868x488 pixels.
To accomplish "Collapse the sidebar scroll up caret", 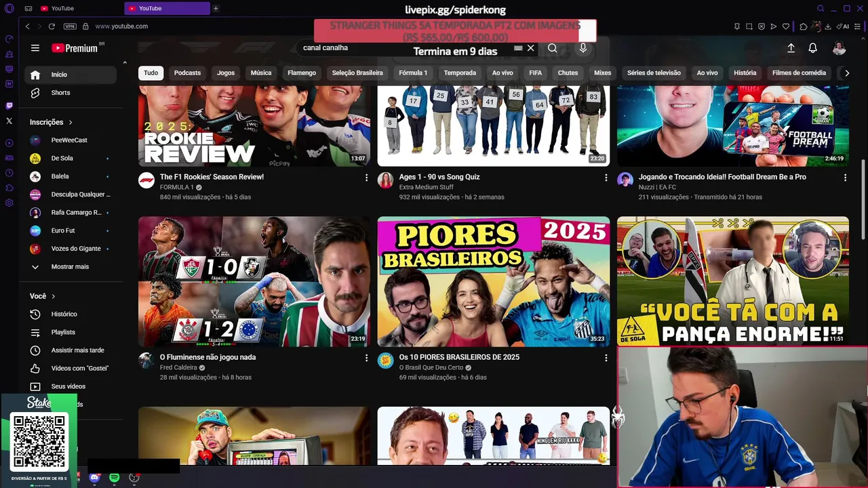I will [125, 62].
